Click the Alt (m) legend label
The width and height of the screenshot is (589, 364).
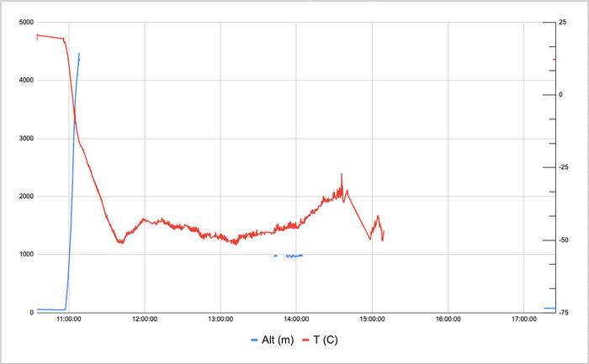278,340
